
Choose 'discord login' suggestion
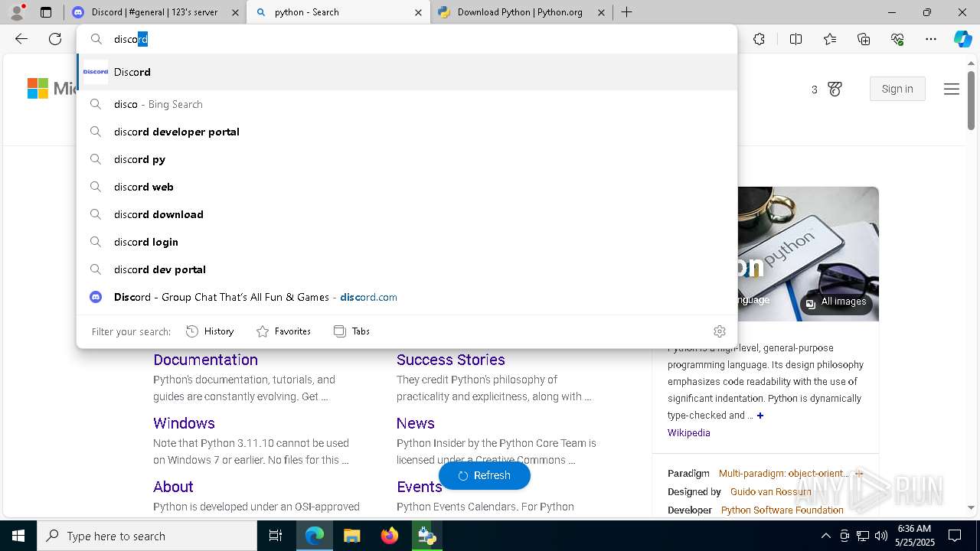tap(407, 242)
